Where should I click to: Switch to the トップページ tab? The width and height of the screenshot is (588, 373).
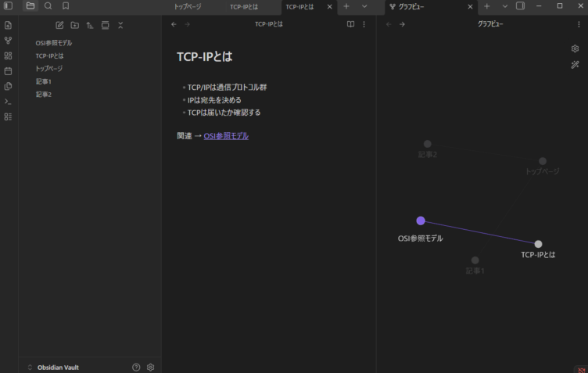188,6
